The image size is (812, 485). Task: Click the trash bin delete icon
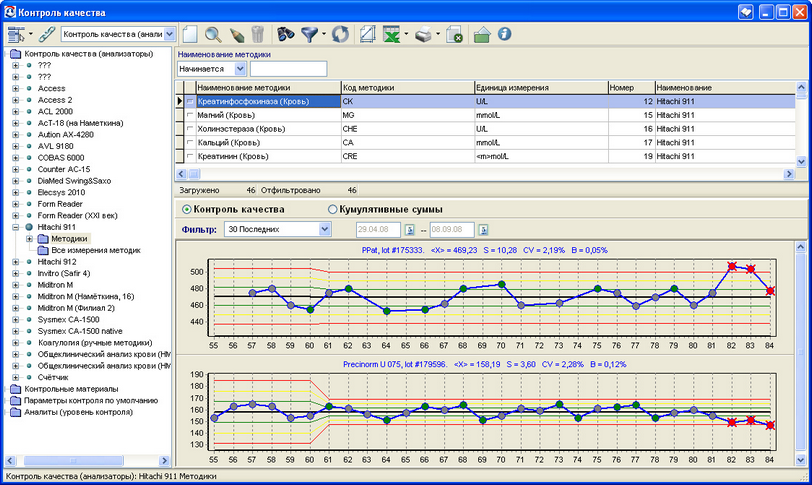258,35
